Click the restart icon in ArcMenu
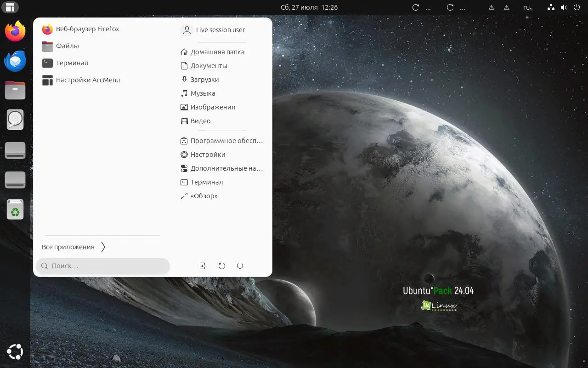Image resolution: width=588 pixels, height=368 pixels. [222, 266]
